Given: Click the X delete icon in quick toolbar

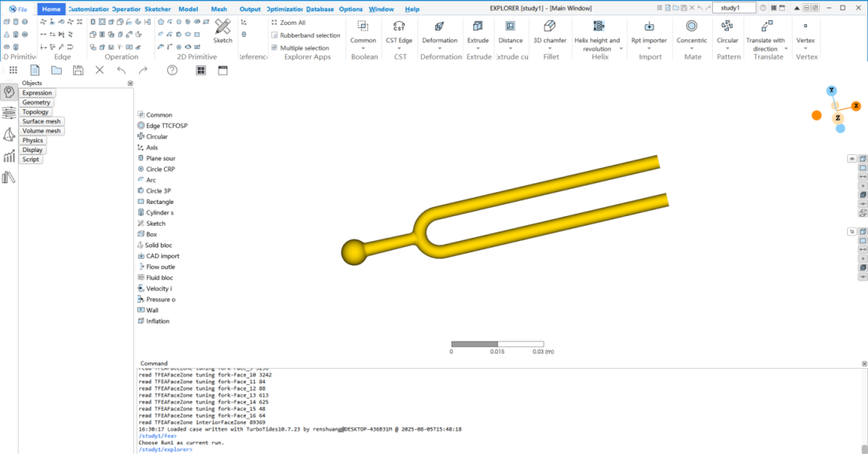Looking at the screenshot, I should (100, 71).
